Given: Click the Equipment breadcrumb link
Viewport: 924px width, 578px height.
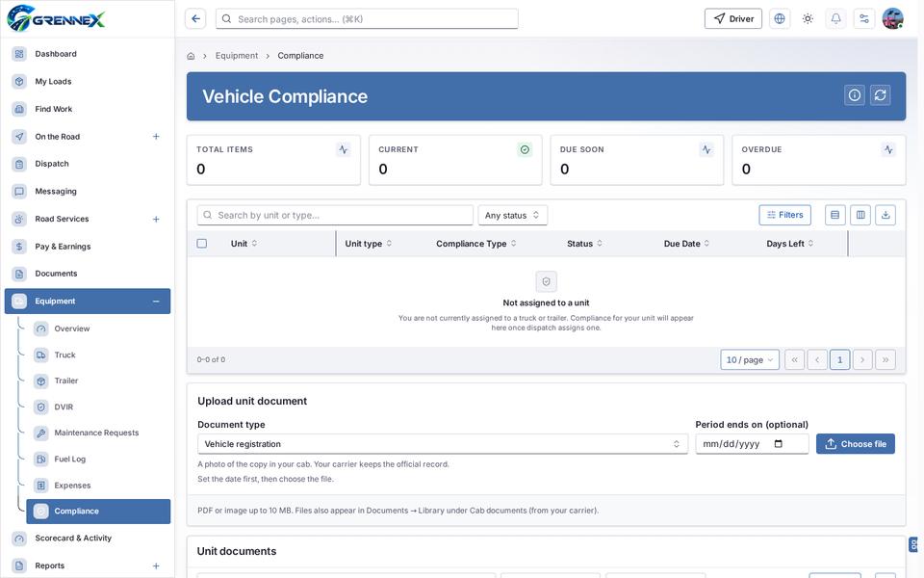Looking at the screenshot, I should click(237, 56).
